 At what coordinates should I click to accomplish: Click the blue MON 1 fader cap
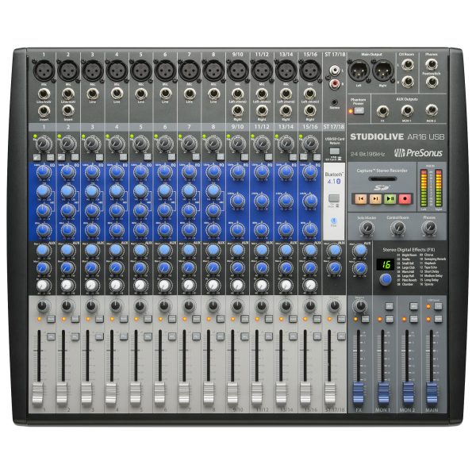click(383, 393)
